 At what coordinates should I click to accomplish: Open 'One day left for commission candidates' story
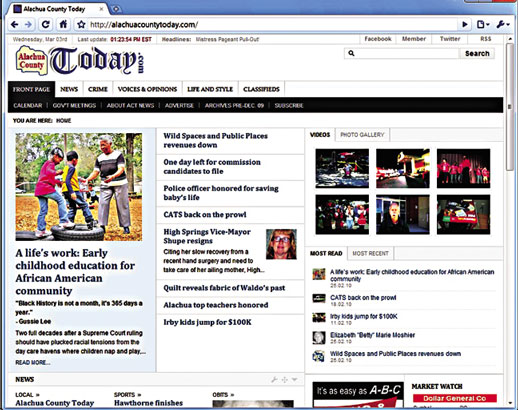click(212, 167)
